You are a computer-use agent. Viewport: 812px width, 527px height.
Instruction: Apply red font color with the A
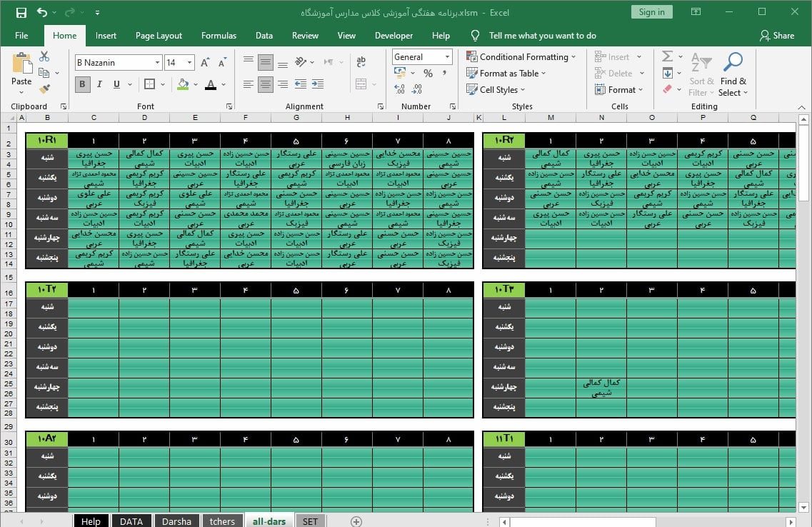point(211,84)
